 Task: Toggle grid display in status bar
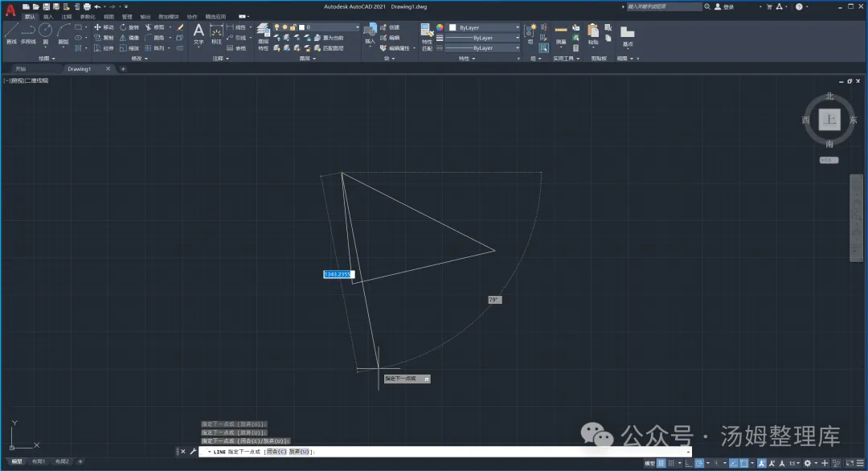661,463
